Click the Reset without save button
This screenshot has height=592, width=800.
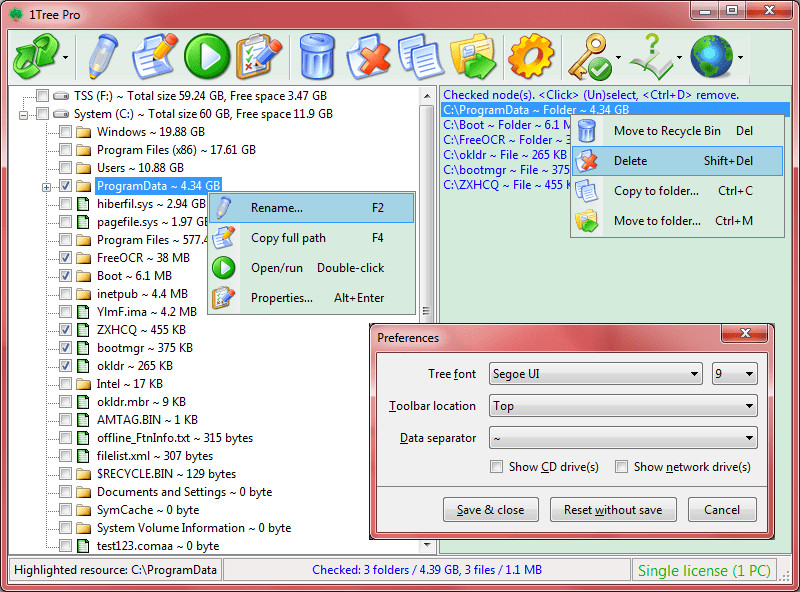point(613,510)
